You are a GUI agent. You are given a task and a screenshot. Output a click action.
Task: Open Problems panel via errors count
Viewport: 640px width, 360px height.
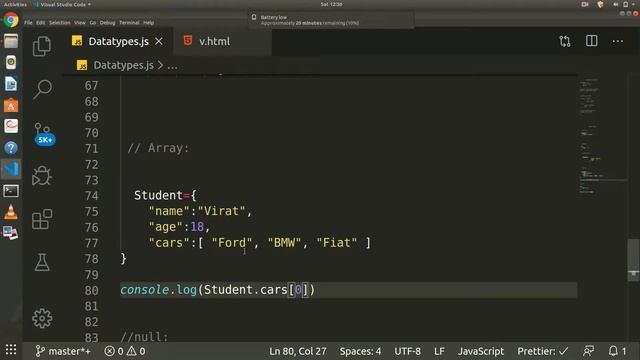point(114,351)
